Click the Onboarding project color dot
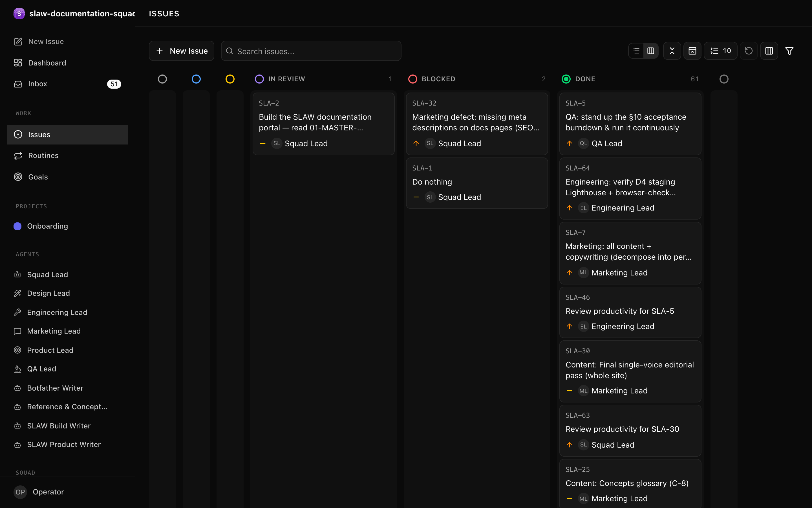Image resolution: width=812 pixels, height=508 pixels. (17, 226)
